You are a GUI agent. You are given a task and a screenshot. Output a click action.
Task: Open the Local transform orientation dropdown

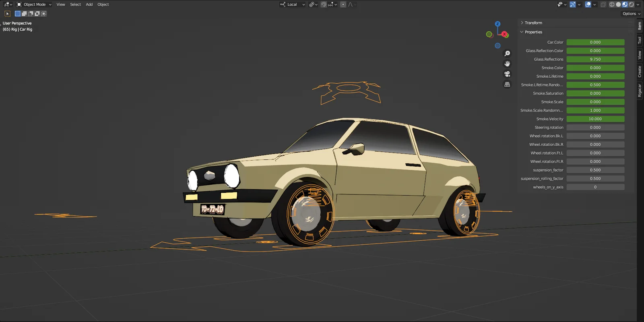[293, 4]
